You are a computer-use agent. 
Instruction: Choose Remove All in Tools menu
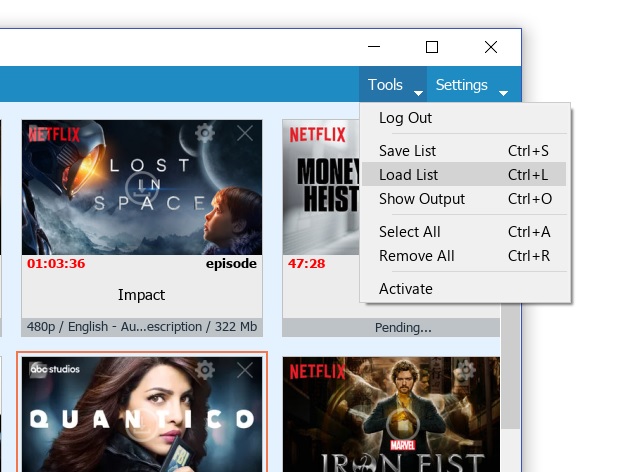[x=464, y=256]
